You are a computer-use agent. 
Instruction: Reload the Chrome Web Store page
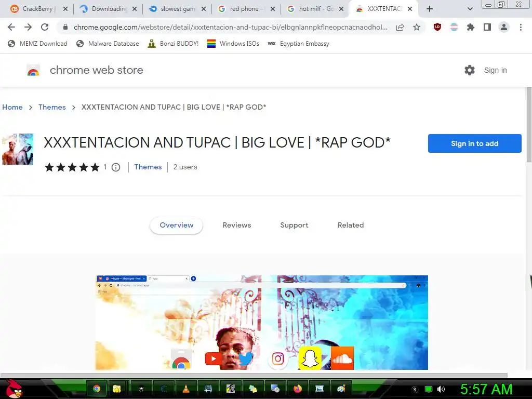point(45,27)
